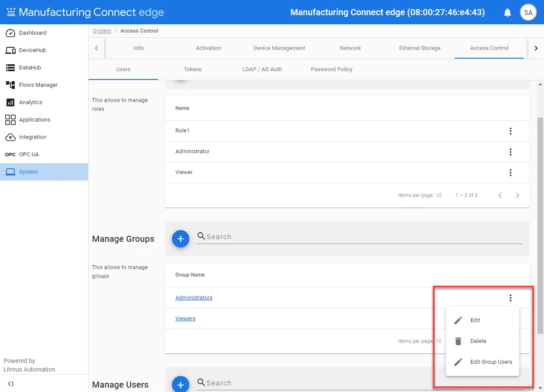544x392 pixels.
Task: Open Flows Manager in the sidebar
Action: tap(44, 85)
